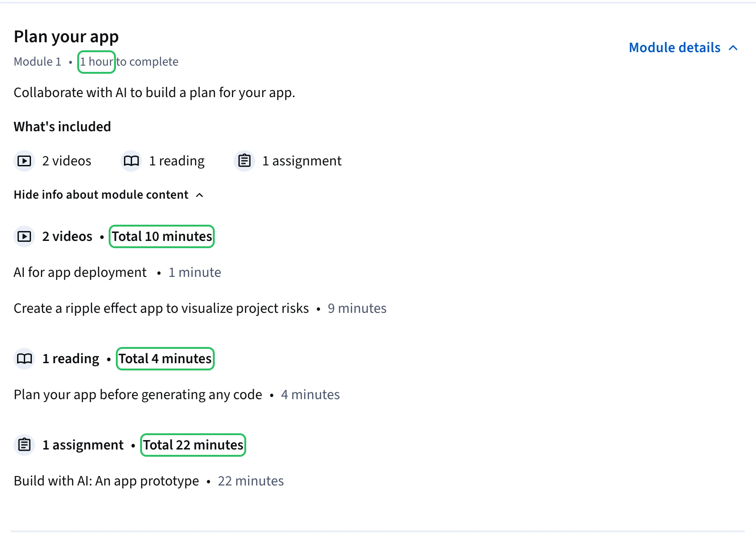Open the 'AI for app deployment' video
Screen dimensions: 756x534
click(x=80, y=272)
